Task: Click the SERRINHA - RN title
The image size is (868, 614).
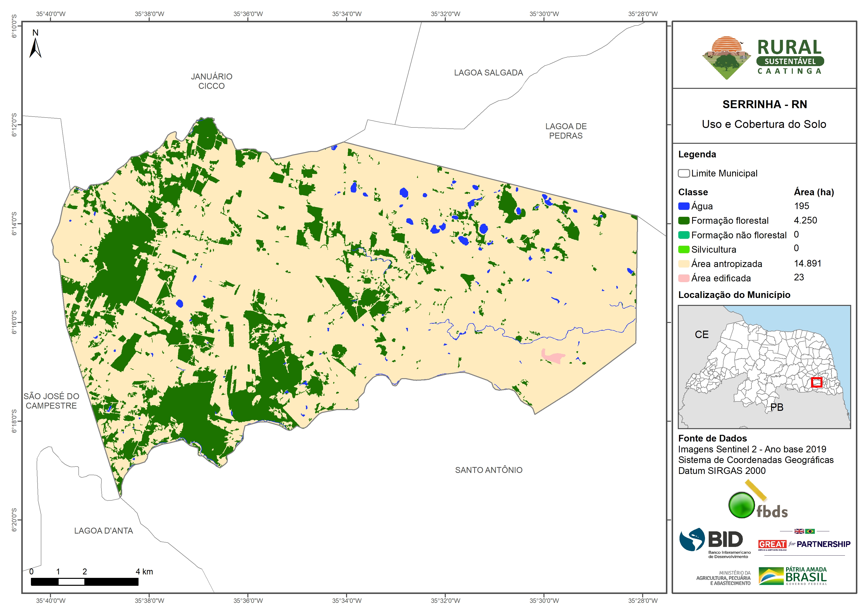Action: (764, 104)
